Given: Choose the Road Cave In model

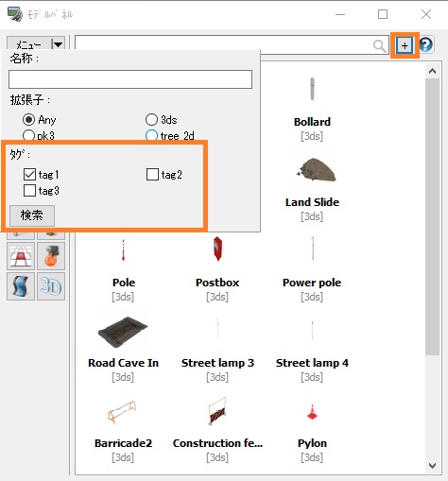Looking at the screenshot, I should tap(123, 332).
